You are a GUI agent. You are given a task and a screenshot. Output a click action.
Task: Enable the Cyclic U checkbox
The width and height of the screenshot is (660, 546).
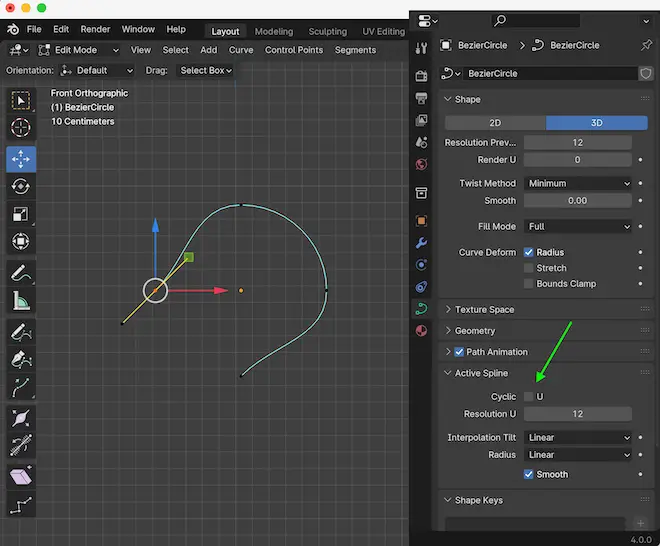tap(529, 397)
